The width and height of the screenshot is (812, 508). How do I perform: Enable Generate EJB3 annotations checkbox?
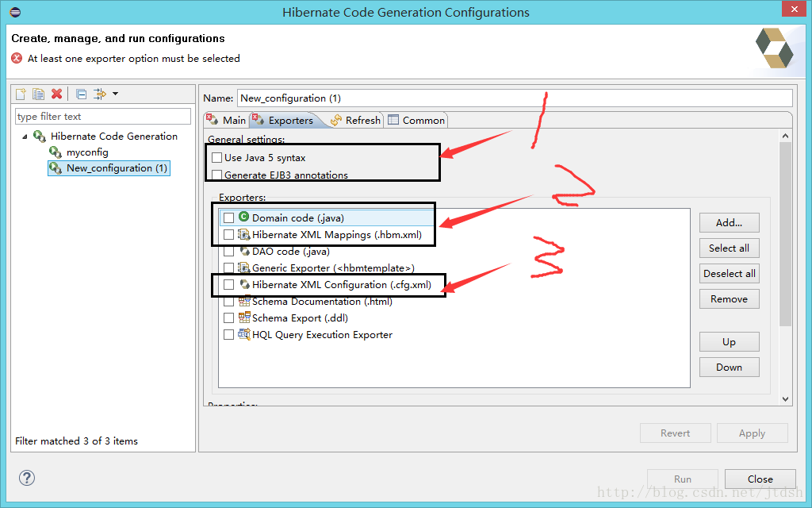coord(217,175)
